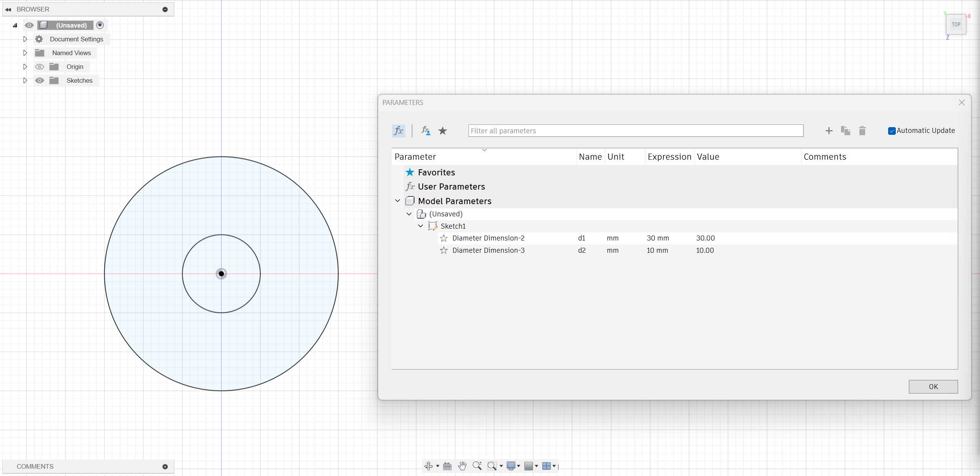
Task: Open Viewports layout icon
Action: (x=546, y=466)
